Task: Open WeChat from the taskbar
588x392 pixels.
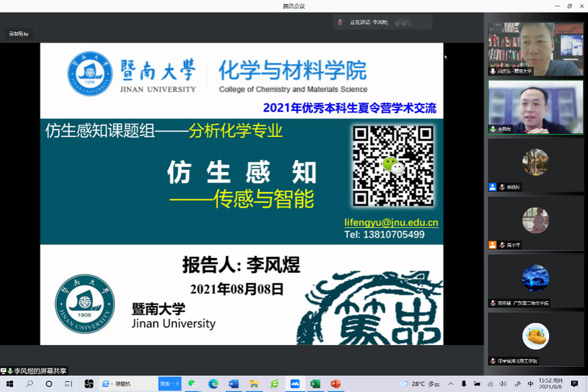Action: (193, 384)
